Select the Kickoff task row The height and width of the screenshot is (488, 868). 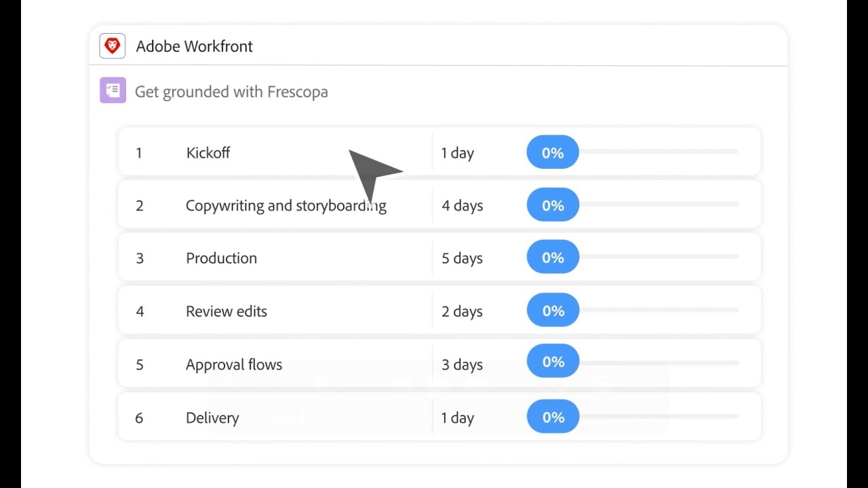click(x=208, y=153)
